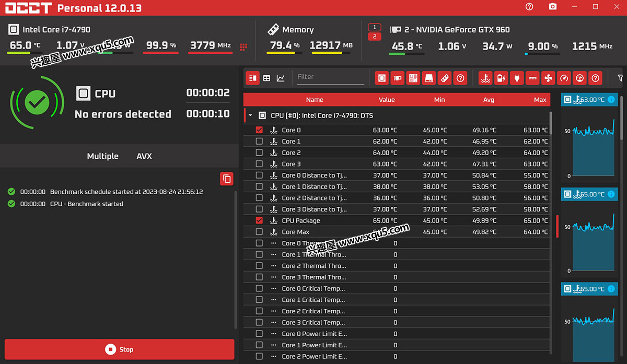This screenshot has width=627, height=364.
Task: Toggle the storage drive filter icon
Action: (429, 78)
